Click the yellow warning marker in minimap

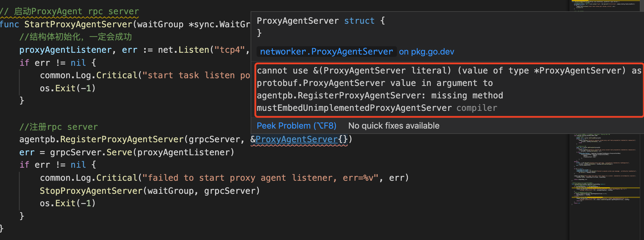[606, 188]
